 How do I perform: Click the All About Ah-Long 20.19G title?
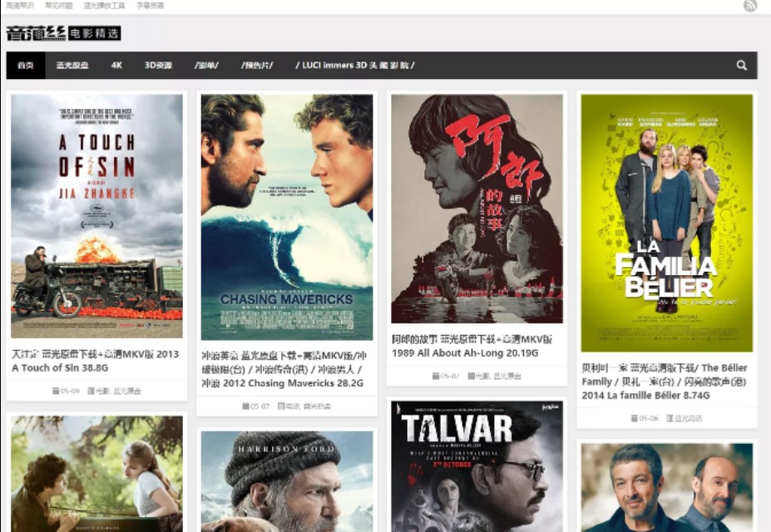[472, 347]
